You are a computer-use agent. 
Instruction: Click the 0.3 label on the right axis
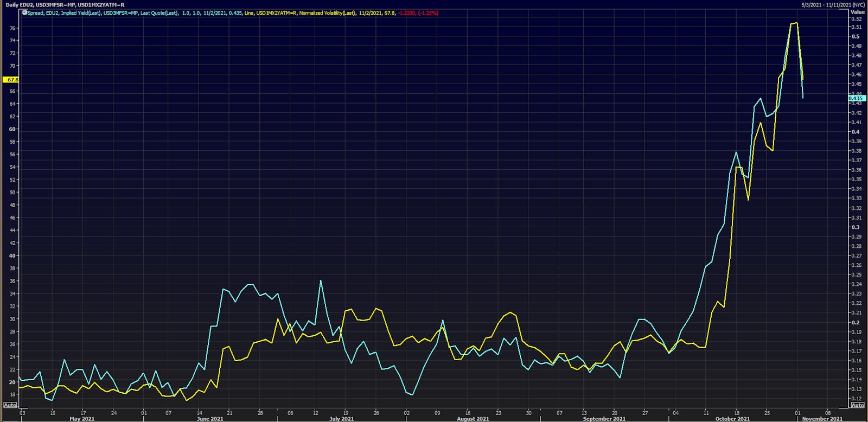856,227
